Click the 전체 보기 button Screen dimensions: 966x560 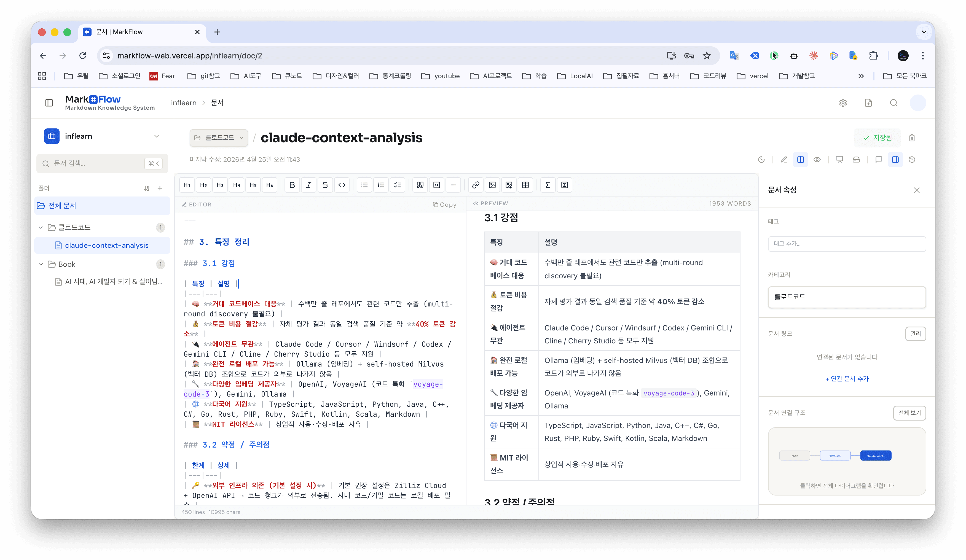point(909,413)
